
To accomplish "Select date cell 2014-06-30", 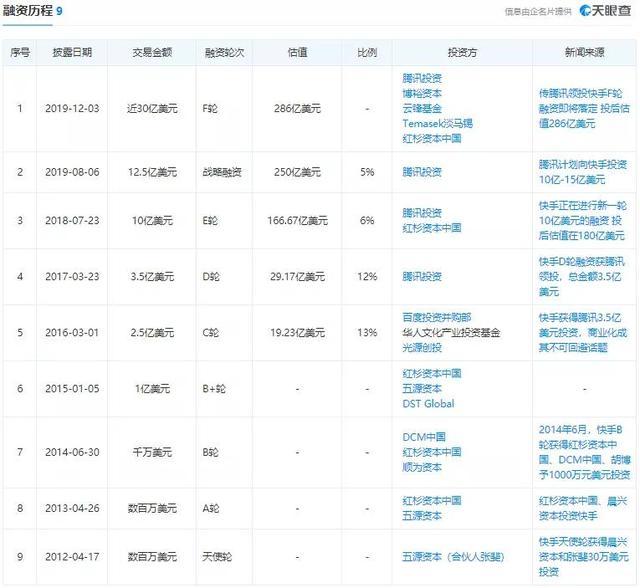I will [72, 452].
